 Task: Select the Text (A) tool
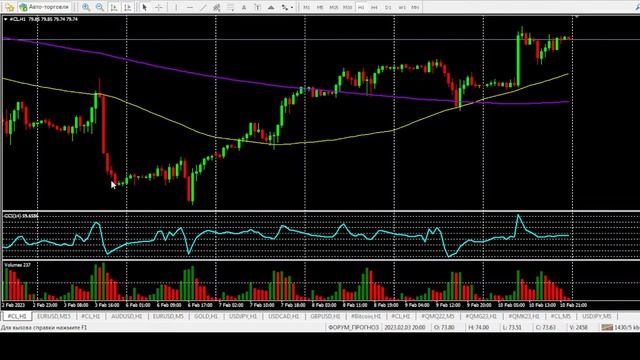[x=244, y=7]
